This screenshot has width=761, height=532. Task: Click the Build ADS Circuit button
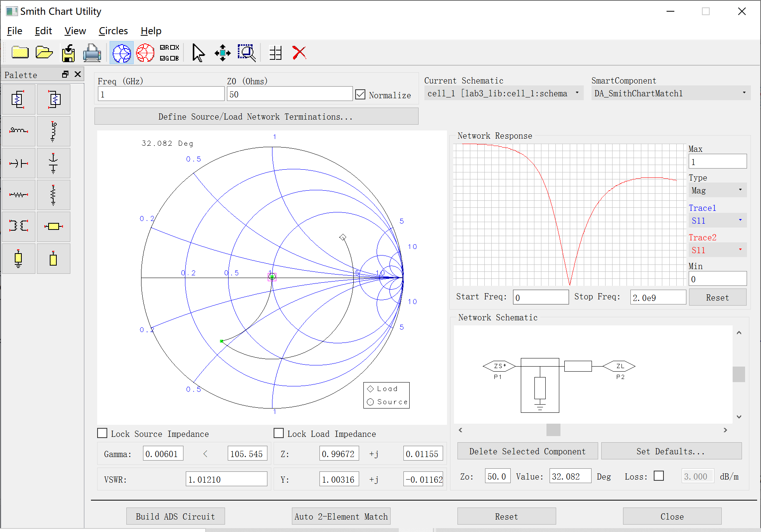[175, 516]
